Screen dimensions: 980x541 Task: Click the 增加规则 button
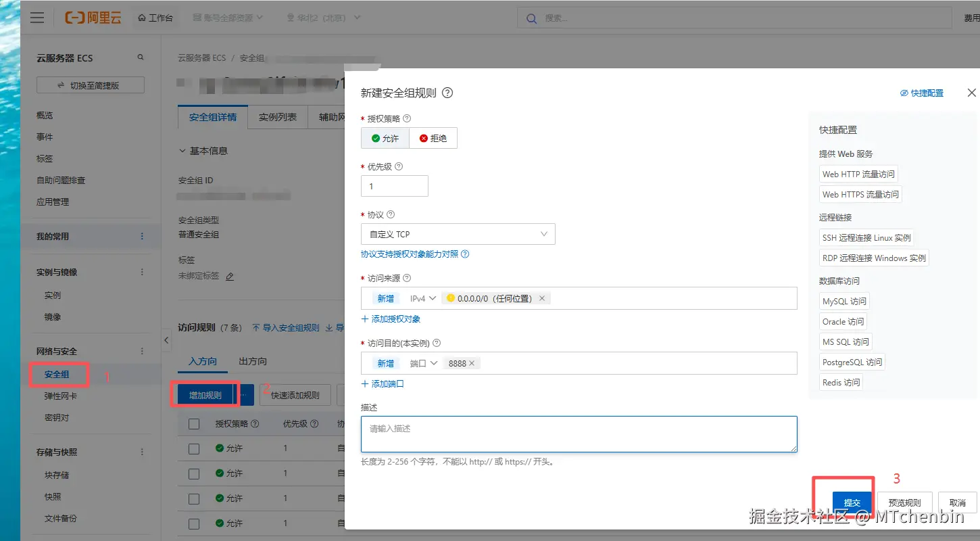(x=205, y=395)
